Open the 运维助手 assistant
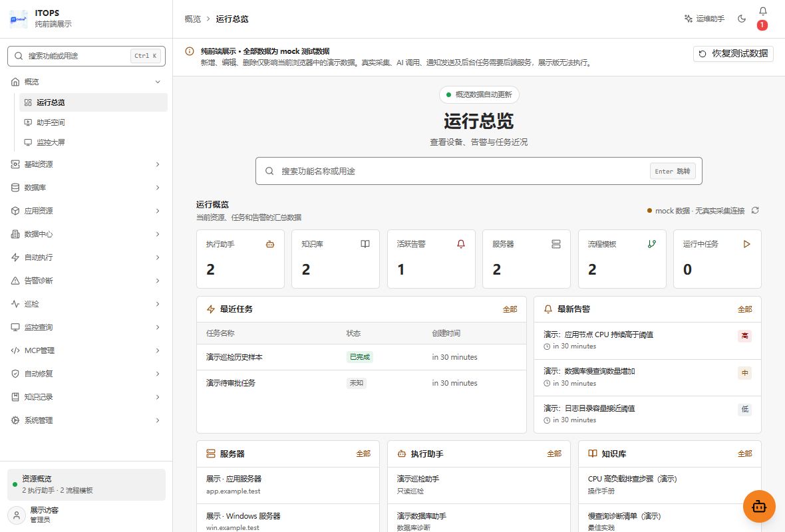Screen dimensions: 785x532 click(x=705, y=19)
